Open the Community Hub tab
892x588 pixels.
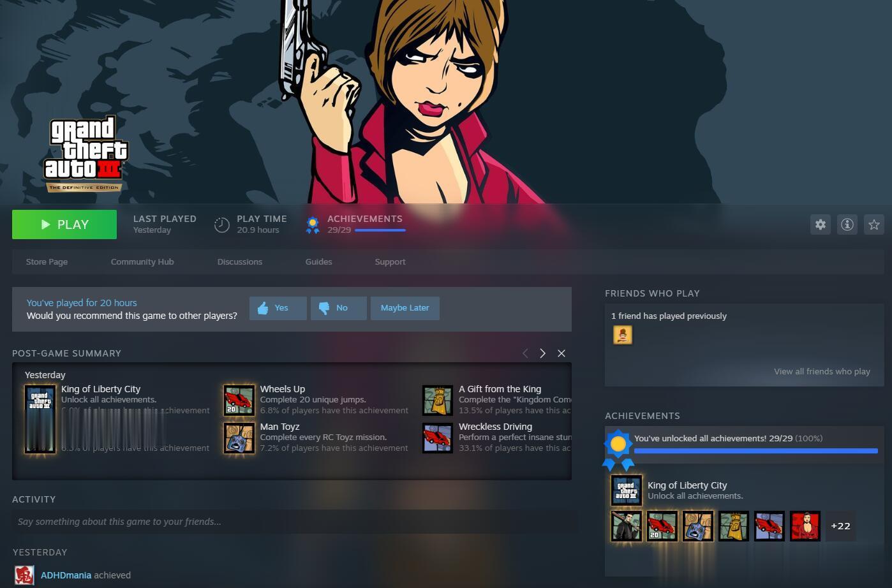(142, 262)
